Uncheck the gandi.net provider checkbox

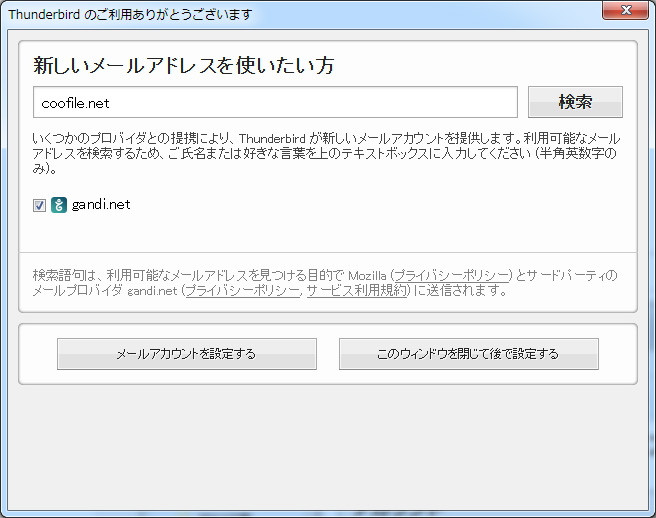tap(39, 205)
